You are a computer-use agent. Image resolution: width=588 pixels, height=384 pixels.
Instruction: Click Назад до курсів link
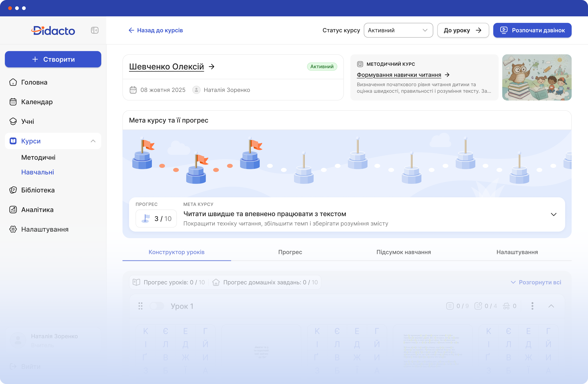tap(156, 30)
